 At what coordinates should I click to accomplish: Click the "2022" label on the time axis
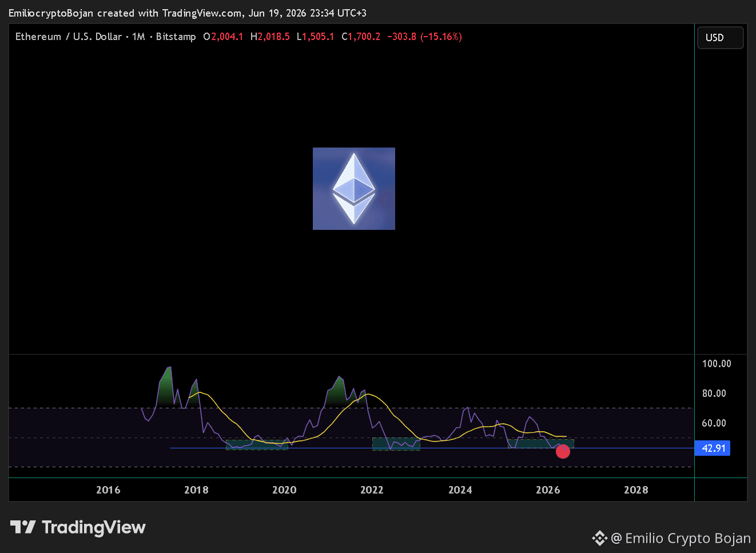pyautogui.click(x=372, y=490)
